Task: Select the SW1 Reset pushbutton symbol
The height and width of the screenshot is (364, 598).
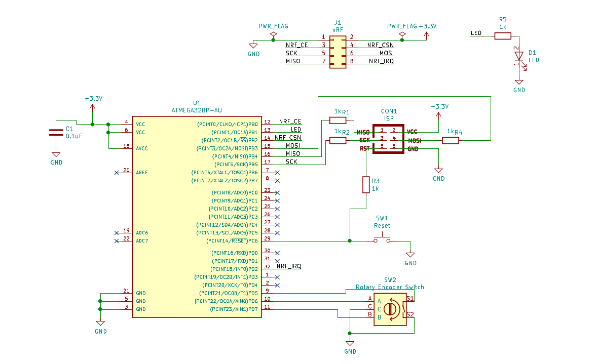Action: coord(382,239)
